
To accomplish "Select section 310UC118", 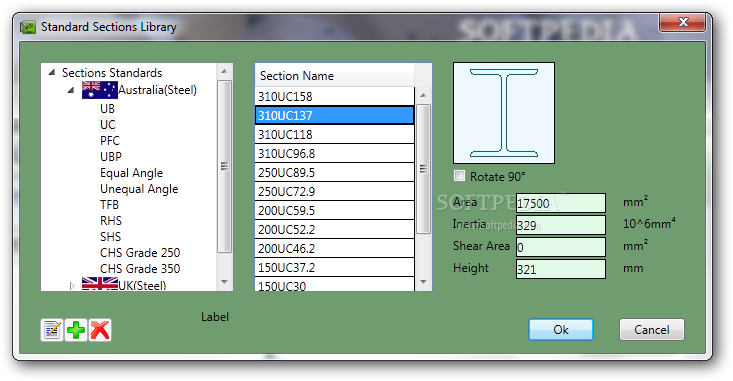I will (x=335, y=135).
